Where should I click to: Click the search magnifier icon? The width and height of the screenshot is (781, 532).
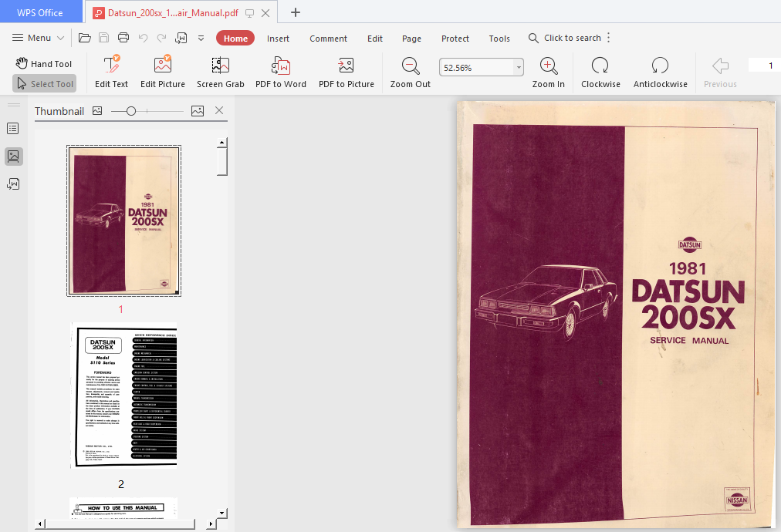click(533, 38)
